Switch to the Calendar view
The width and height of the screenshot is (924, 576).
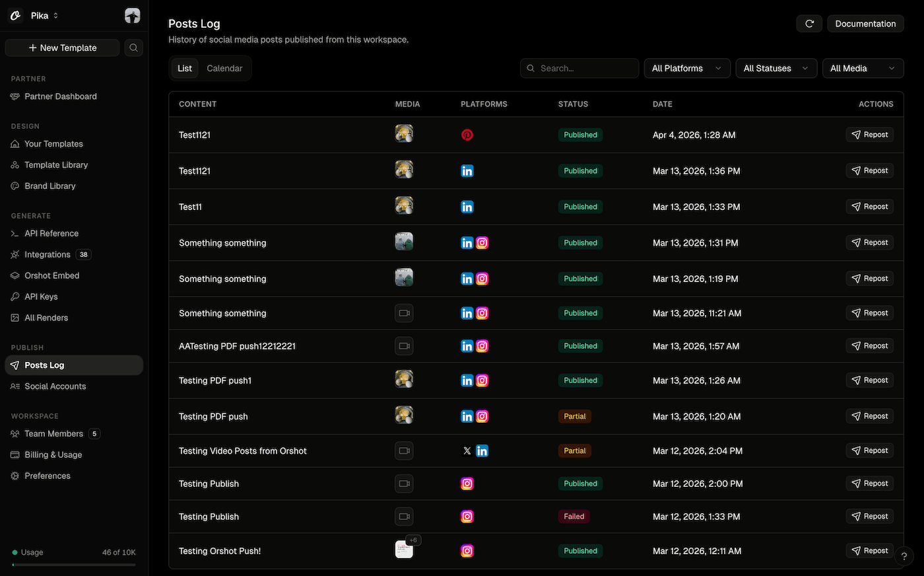[x=224, y=68]
